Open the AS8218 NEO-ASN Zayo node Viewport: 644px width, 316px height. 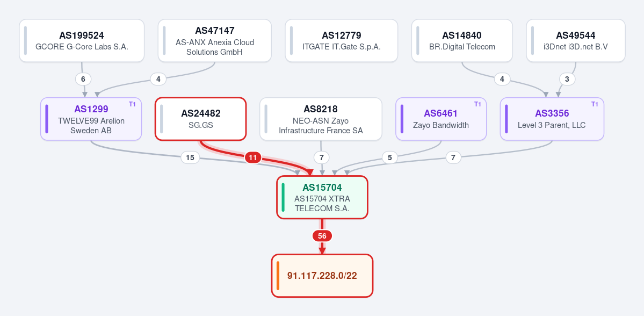coord(321,119)
